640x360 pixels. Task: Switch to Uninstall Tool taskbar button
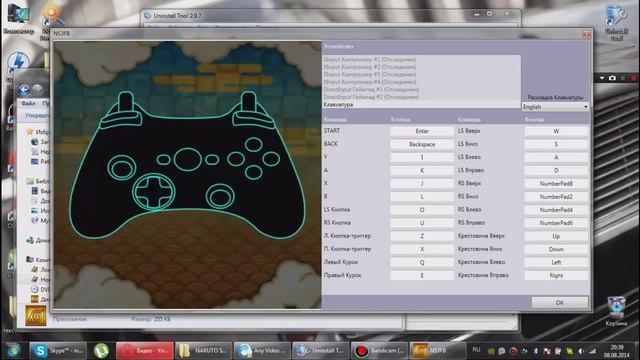321,350
